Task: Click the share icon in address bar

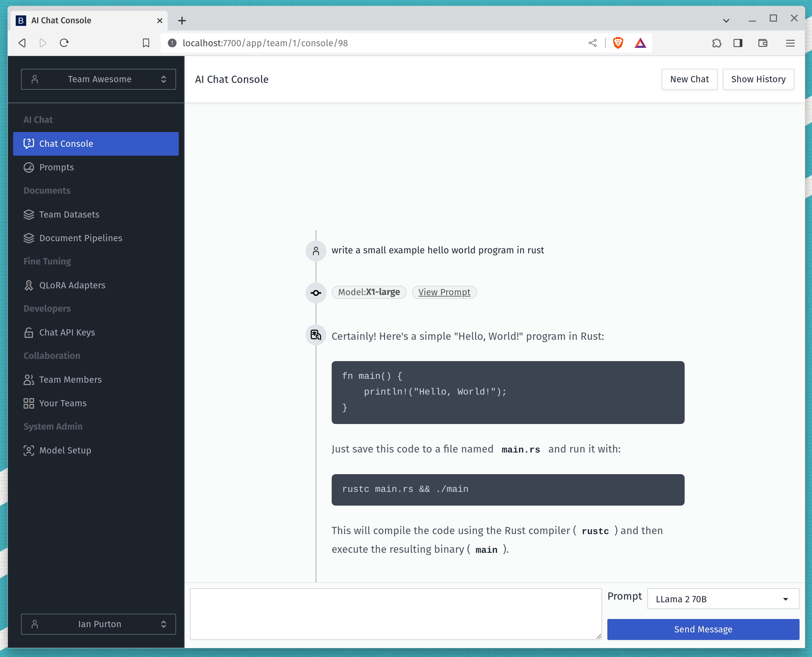Action: click(x=592, y=43)
